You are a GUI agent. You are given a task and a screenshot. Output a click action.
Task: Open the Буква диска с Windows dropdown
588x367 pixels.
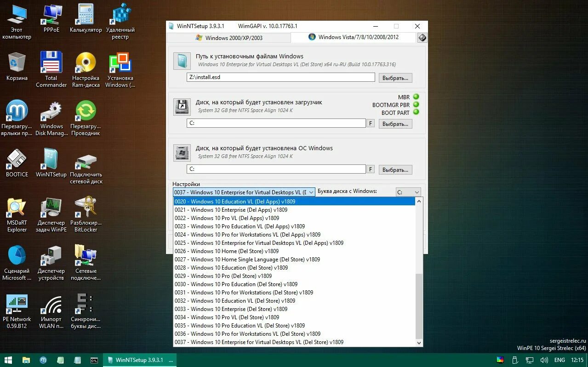(408, 192)
